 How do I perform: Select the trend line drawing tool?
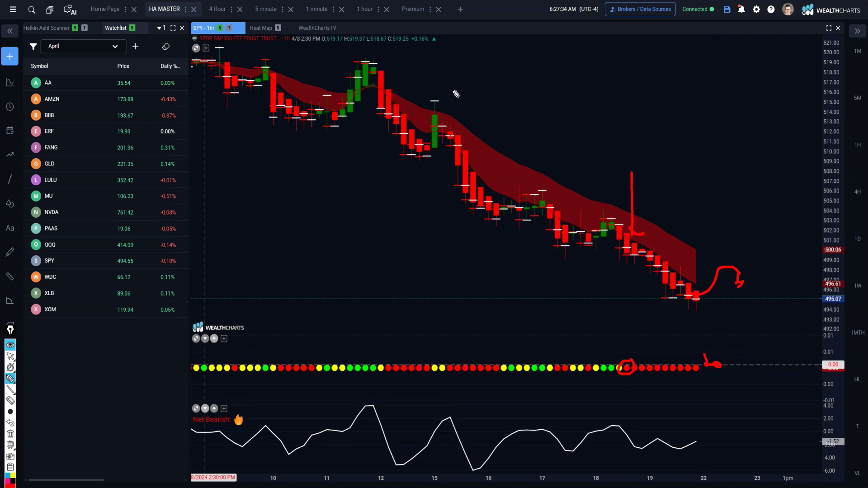click(9, 179)
